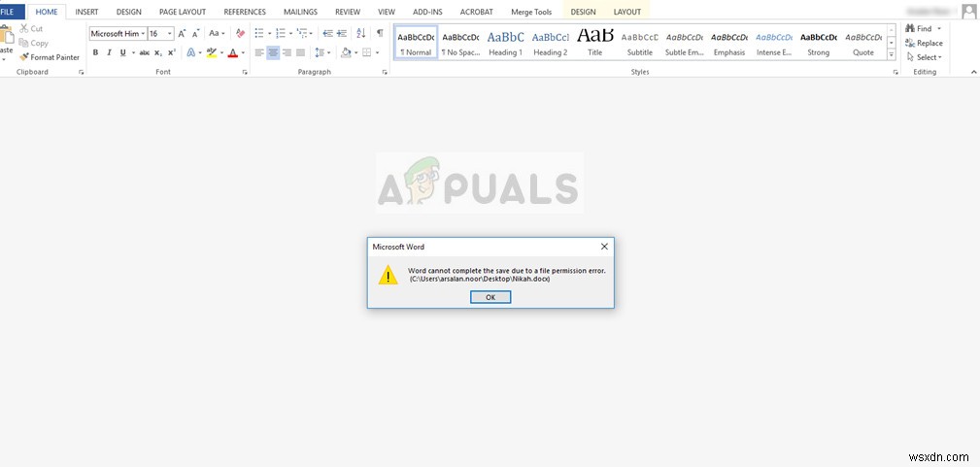Open the font color dropdown arrow

pos(243,52)
